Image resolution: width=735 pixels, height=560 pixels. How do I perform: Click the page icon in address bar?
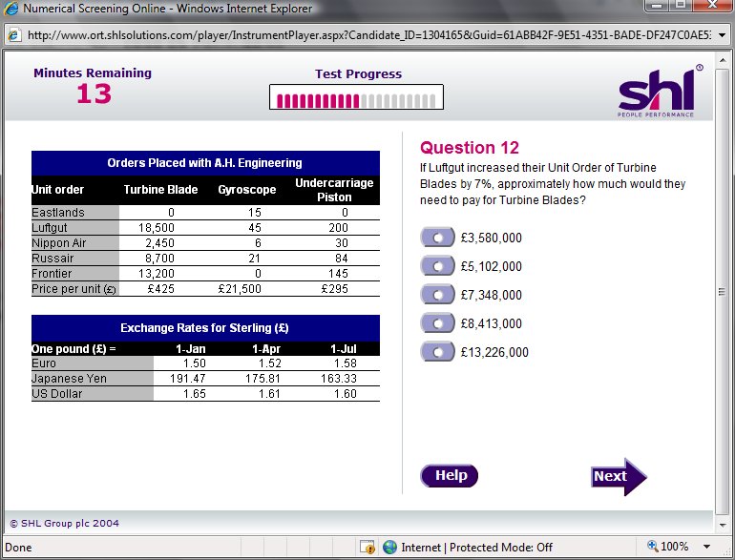[x=14, y=35]
